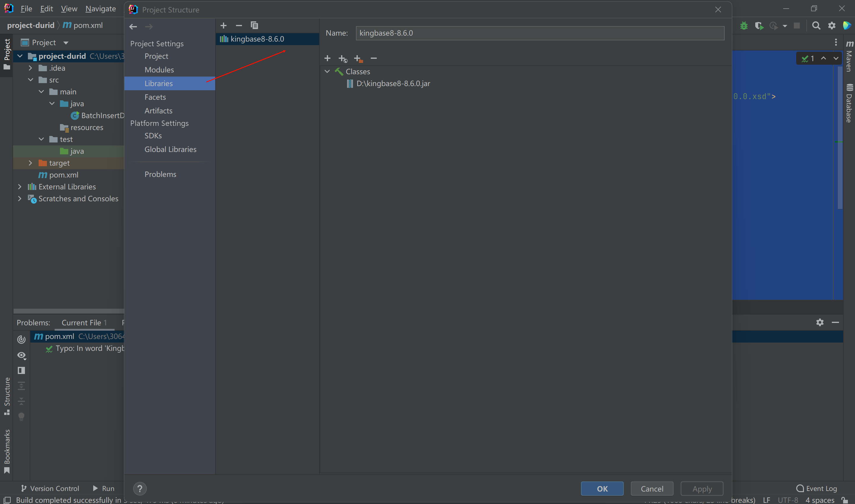The width and height of the screenshot is (855, 504).
Task: Click the debug bug icon in toolbar
Action: (744, 26)
